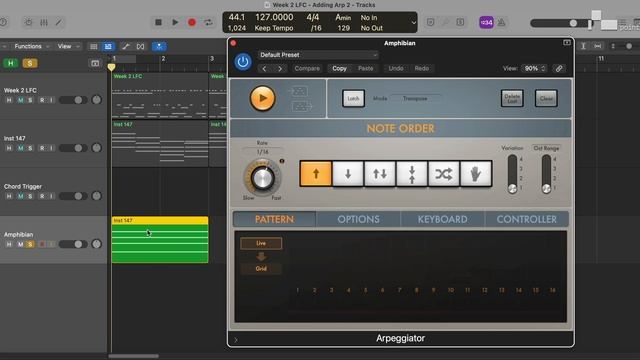The width and height of the screenshot is (640, 360).
Task: Go to next preset arrow
Action: [280, 69]
